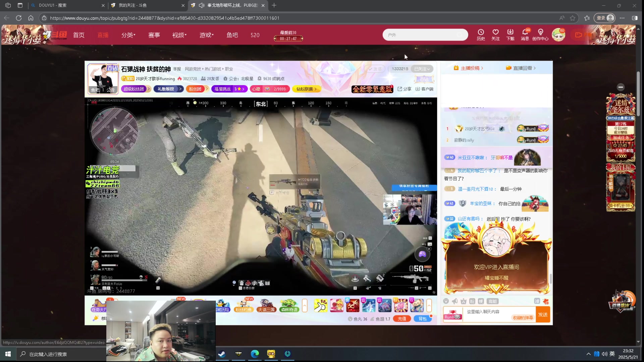The image size is (644, 362).
Task: Open the 赛事 esports tab
Action: (154, 35)
